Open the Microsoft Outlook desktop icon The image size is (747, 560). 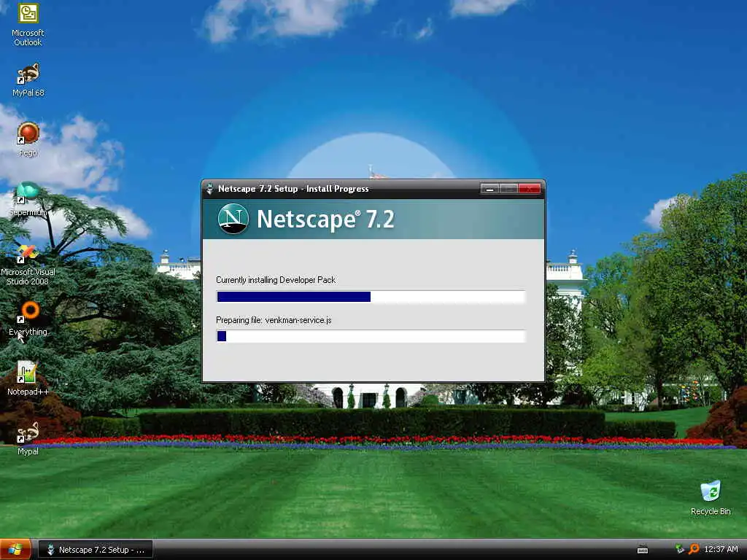(28, 24)
